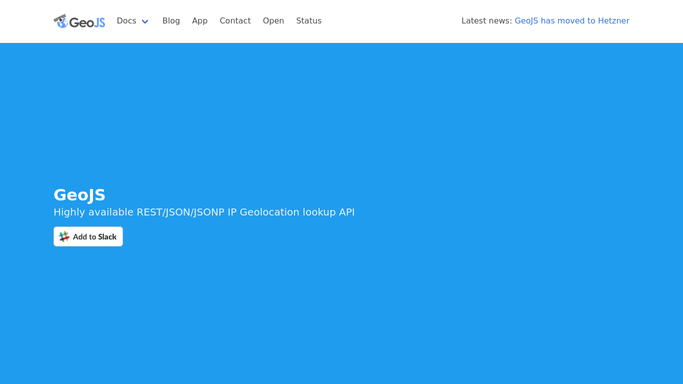Click the Add to Slack button

pos(88,236)
